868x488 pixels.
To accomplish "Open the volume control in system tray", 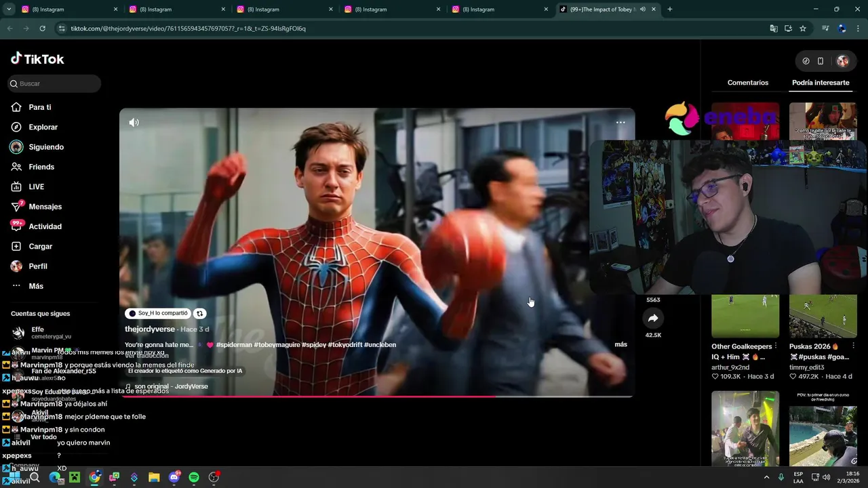I will coord(826,477).
